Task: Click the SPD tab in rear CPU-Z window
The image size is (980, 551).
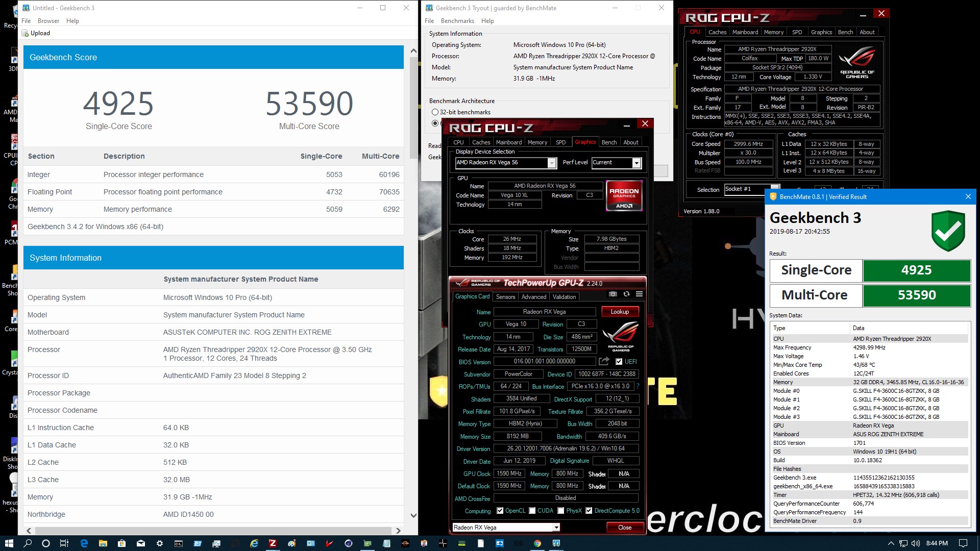Action: pos(797,32)
